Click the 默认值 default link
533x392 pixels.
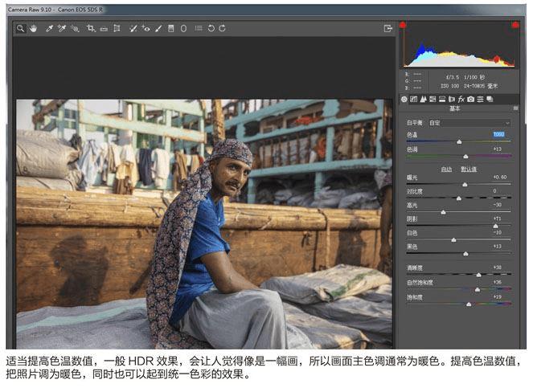coord(469,169)
